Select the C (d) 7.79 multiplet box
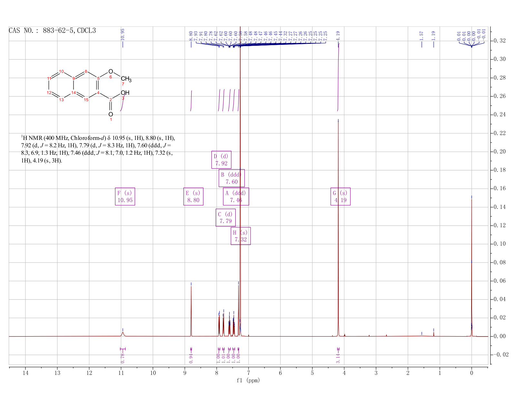 226,218
